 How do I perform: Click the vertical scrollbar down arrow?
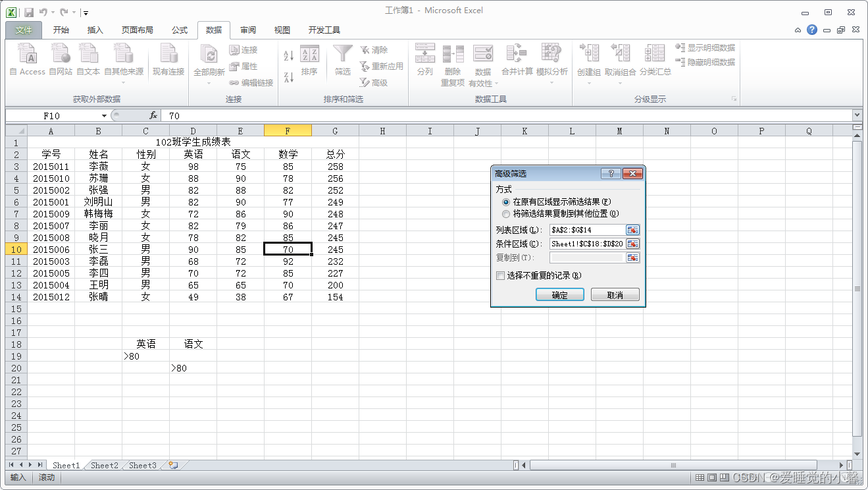857,454
